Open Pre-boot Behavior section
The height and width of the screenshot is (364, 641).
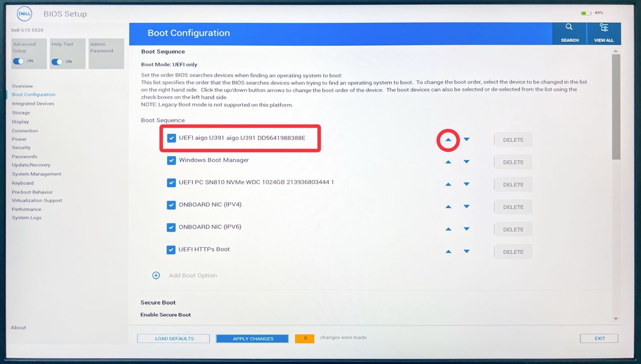click(32, 192)
